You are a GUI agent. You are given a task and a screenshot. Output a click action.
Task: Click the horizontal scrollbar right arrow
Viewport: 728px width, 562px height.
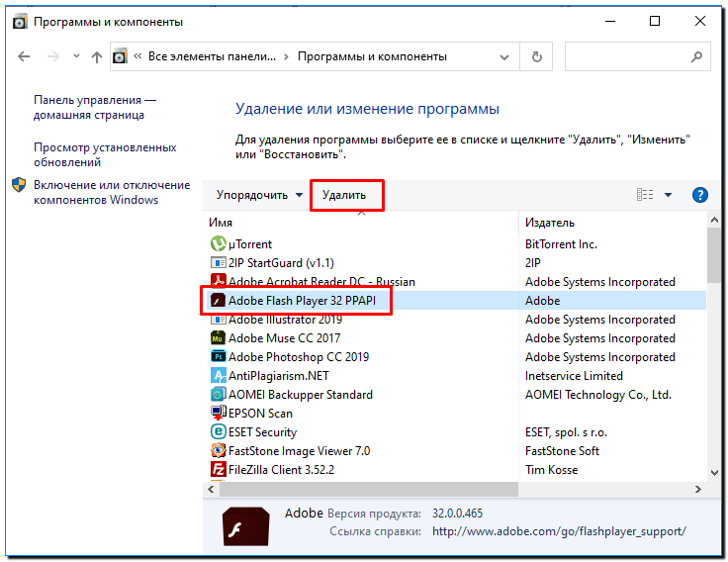pos(697,489)
